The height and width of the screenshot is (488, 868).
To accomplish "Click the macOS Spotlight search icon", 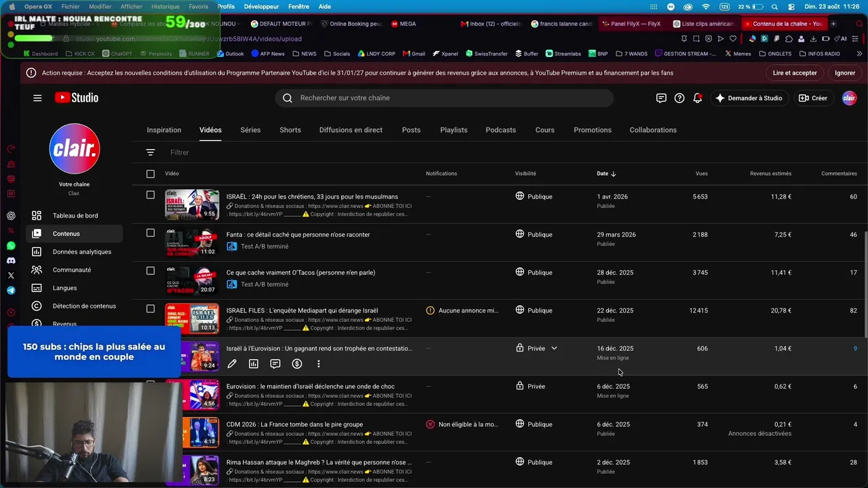I will click(774, 7).
